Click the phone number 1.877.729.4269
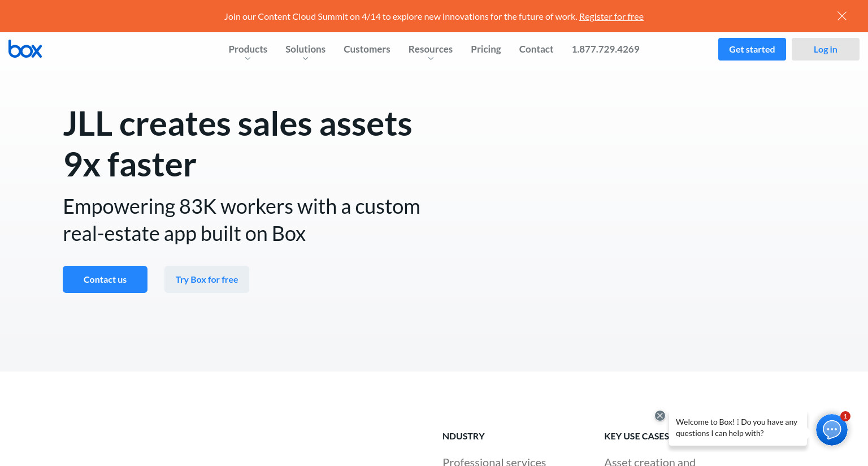Screen dimensions: 868x466 tap(605, 49)
